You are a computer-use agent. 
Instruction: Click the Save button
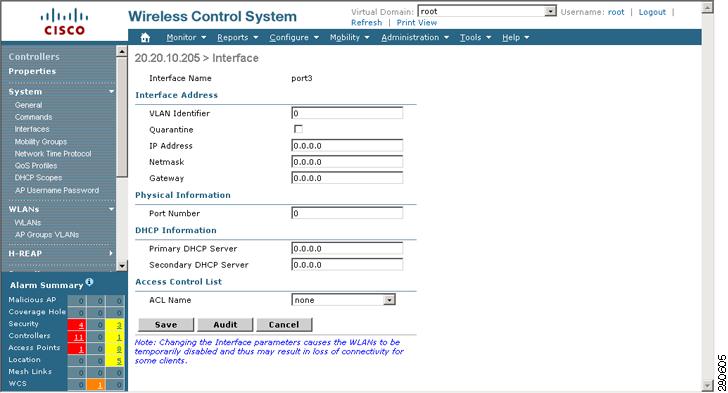[x=166, y=325]
